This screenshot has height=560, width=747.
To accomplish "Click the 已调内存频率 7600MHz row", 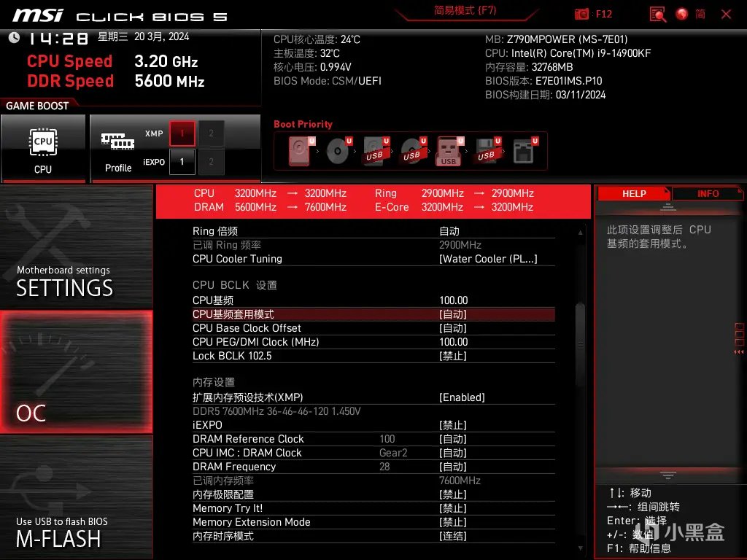I will (x=373, y=480).
